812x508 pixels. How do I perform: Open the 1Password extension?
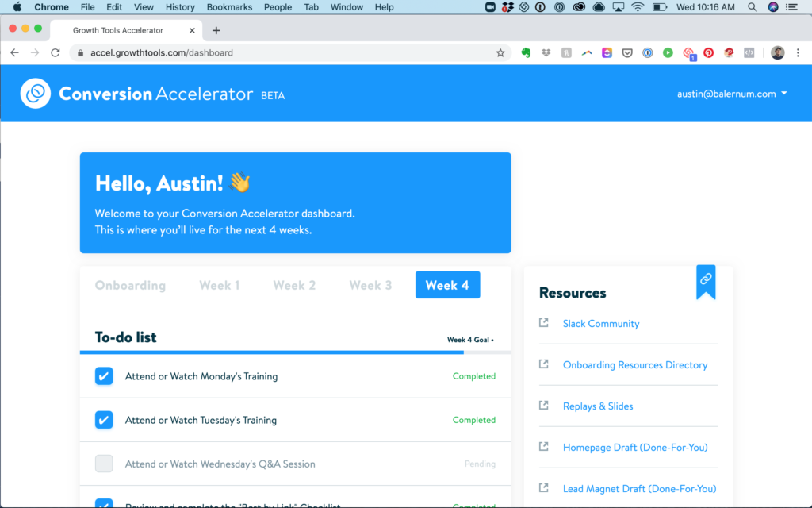point(648,52)
